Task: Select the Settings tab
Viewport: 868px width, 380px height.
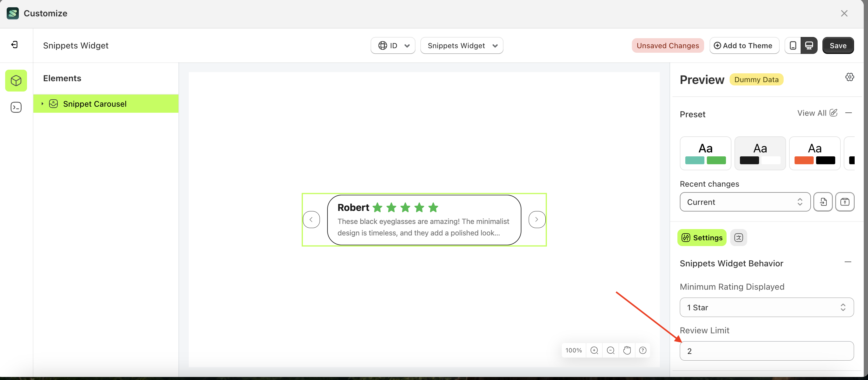Action: (x=702, y=237)
